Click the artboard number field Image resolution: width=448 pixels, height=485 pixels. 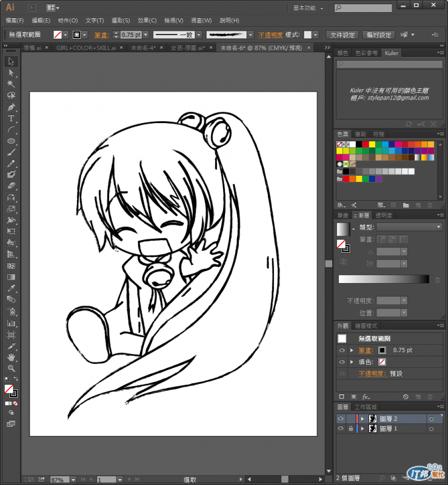[x=107, y=480]
